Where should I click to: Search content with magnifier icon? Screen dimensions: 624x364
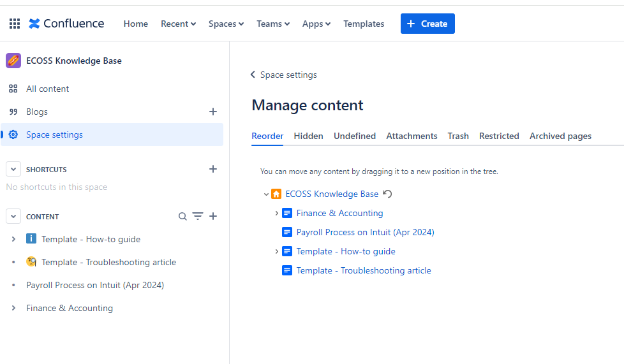pos(182,216)
